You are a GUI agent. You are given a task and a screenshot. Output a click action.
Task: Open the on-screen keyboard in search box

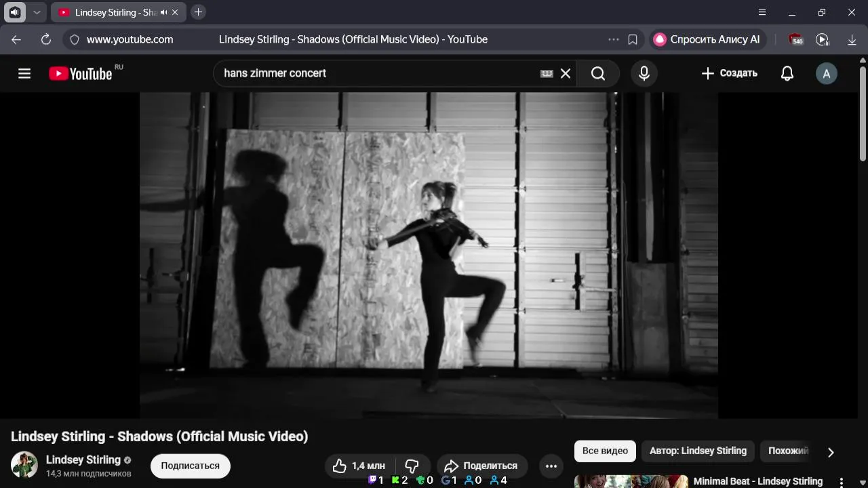tap(547, 73)
